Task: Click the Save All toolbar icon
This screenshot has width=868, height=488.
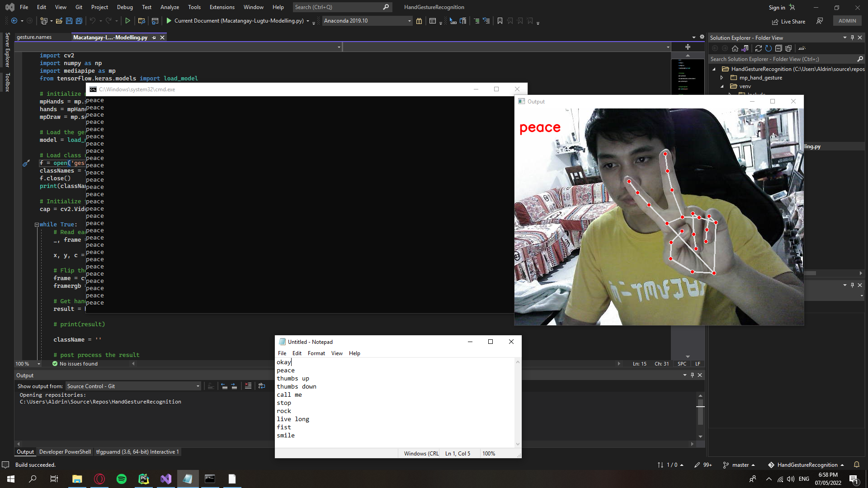Action: pyautogui.click(x=79, y=21)
